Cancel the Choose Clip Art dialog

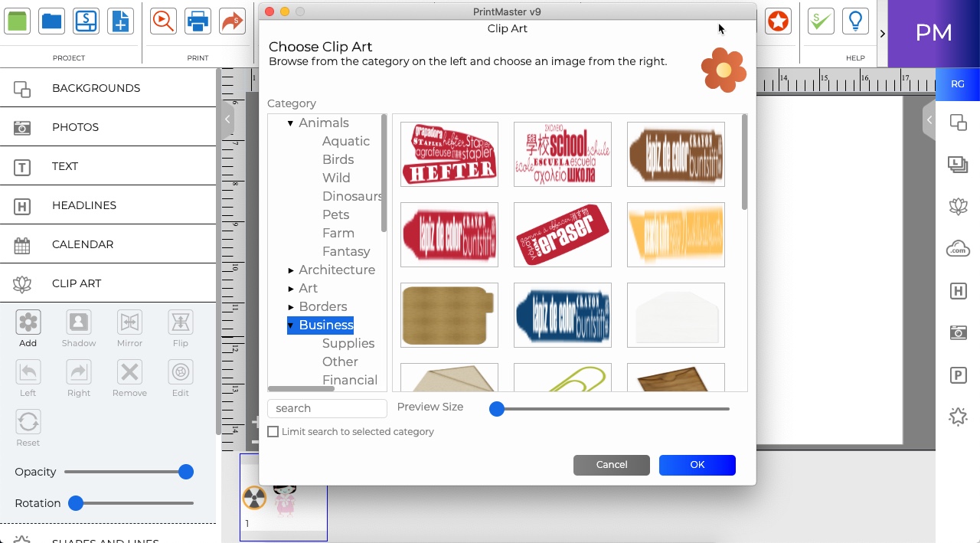pyautogui.click(x=611, y=465)
